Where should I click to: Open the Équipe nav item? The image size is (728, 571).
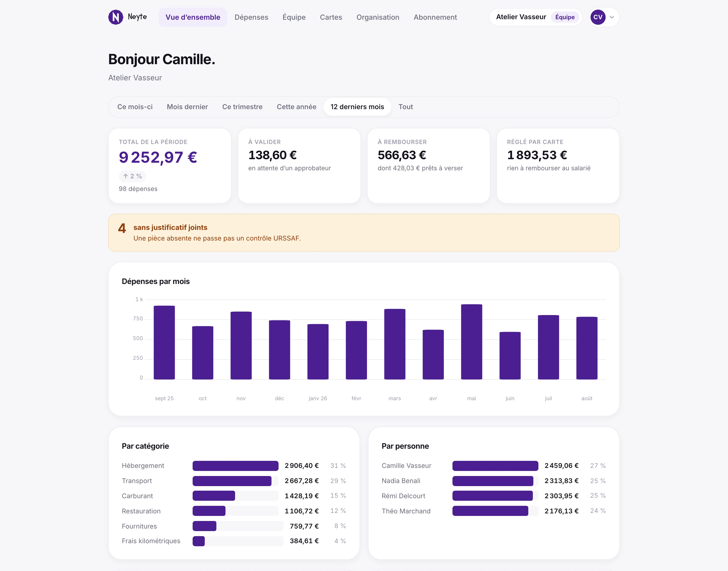click(x=294, y=17)
